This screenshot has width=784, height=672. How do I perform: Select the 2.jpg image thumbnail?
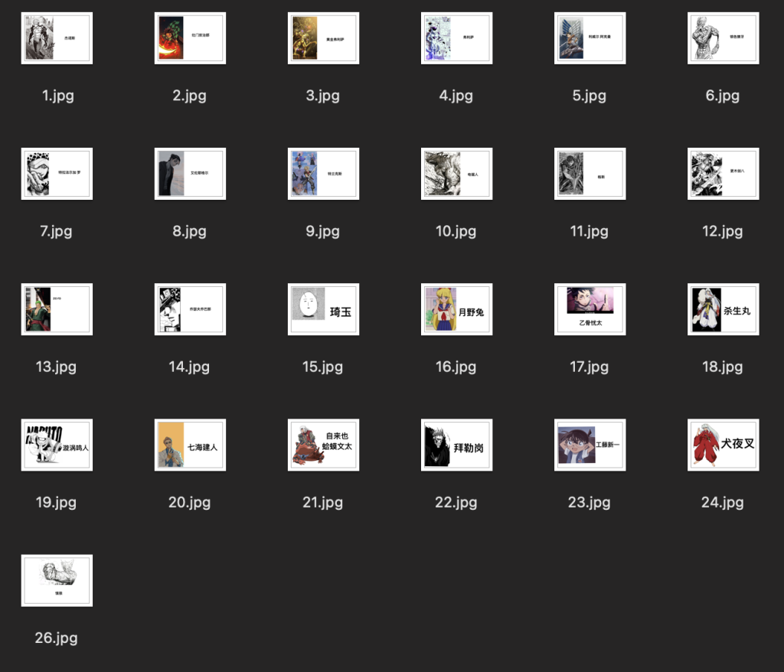190,38
